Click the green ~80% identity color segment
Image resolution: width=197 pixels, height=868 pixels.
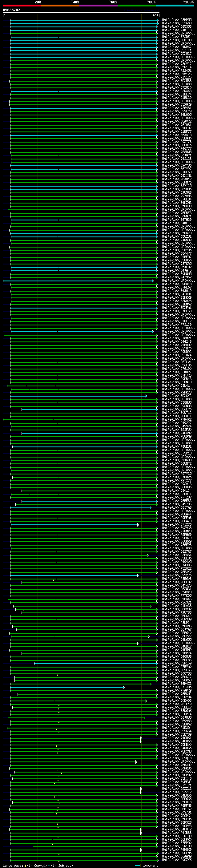pyautogui.click(x=137, y=6)
